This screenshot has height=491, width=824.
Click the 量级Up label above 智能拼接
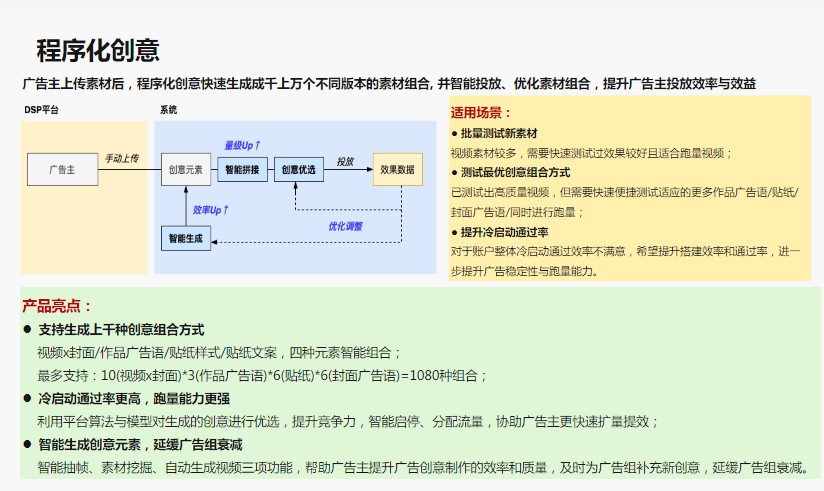[242, 145]
